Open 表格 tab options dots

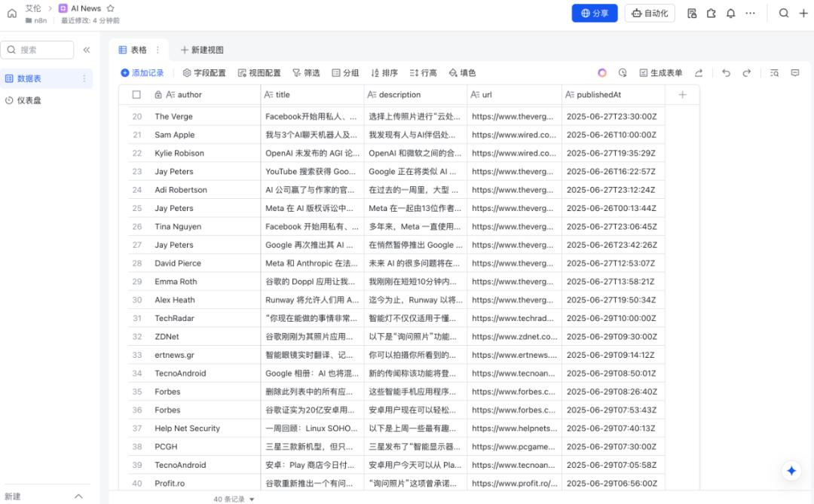click(x=158, y=50)
